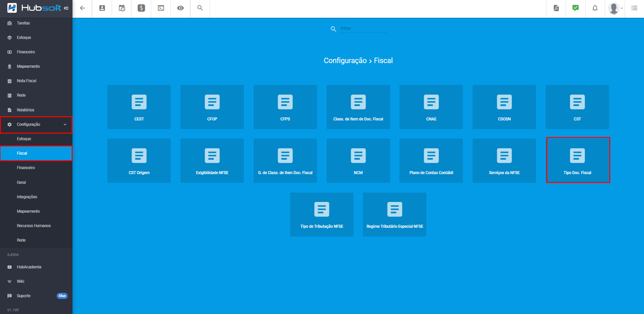Open the list menu icon at far right
The width and height of the screenshot is (644, 314).
[634, 8]
